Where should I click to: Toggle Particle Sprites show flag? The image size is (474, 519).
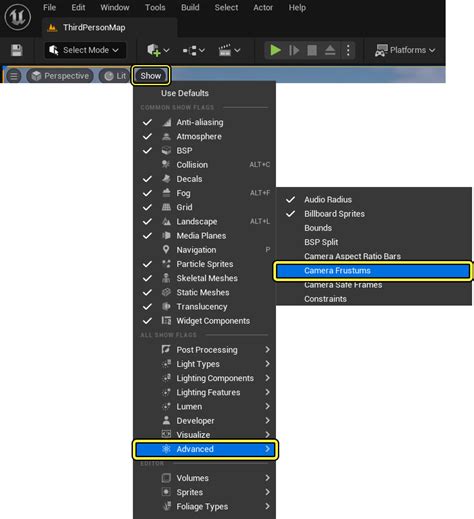pyautogui.click(x=204, y=264)
